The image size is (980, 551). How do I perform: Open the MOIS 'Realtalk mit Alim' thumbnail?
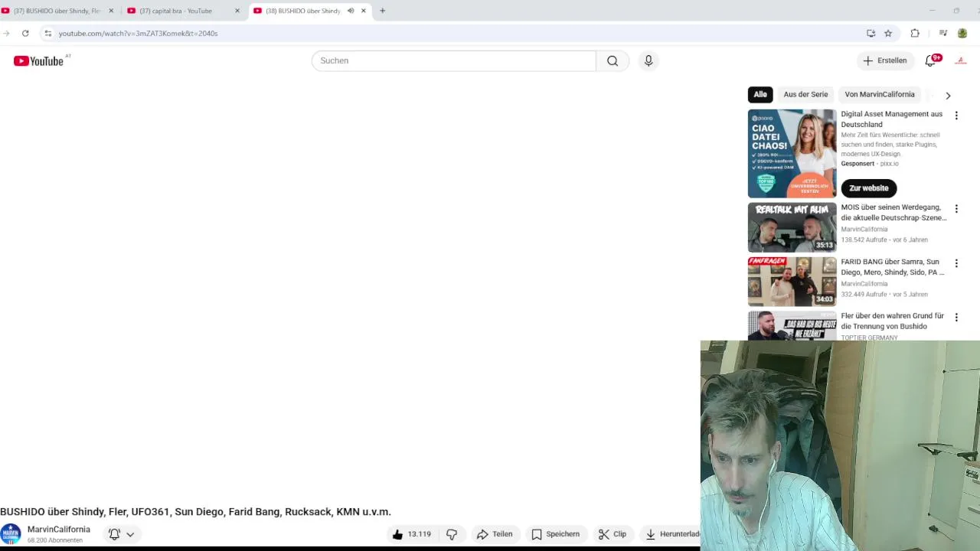point(792,227)
